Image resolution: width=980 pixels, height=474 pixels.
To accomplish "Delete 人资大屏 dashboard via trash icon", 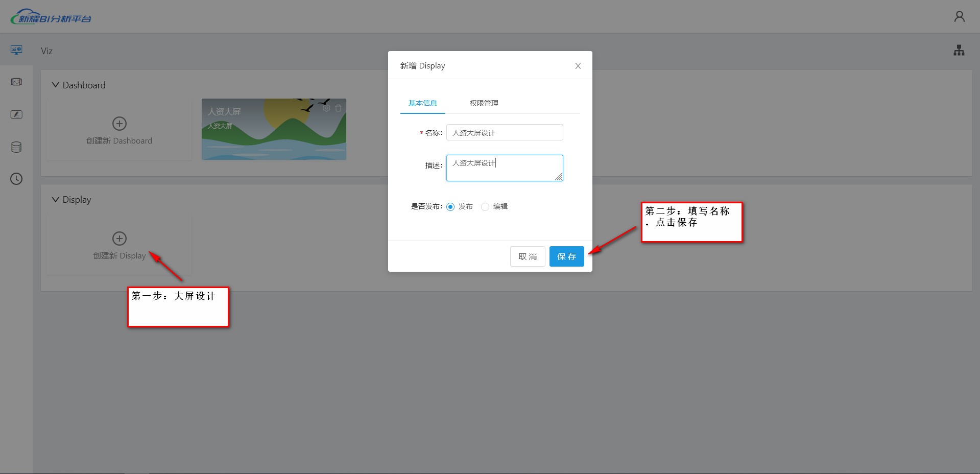I will click(x=338, y=108).
